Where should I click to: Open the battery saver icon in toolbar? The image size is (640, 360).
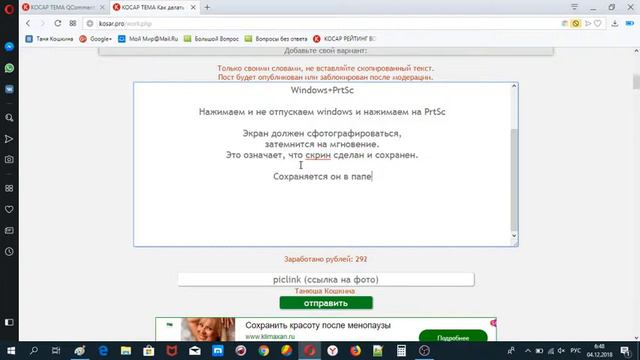[x=630, y=24]
